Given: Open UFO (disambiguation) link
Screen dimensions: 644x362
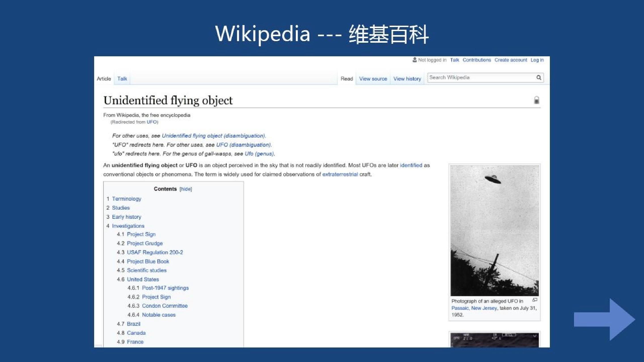Looking at the screenshot, I should [244, 145].
